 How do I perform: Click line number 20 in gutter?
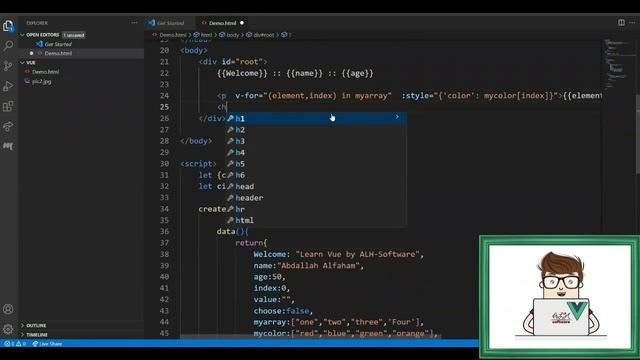(x=164, y=50)
